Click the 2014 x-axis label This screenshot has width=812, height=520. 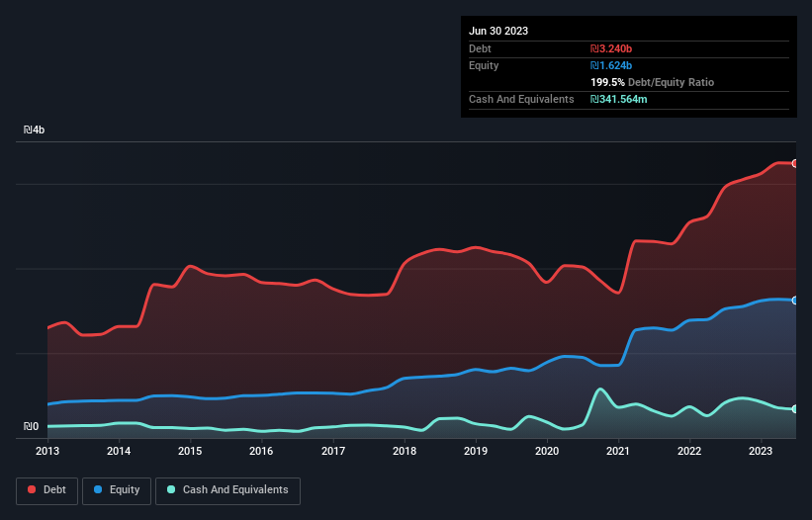119,451
